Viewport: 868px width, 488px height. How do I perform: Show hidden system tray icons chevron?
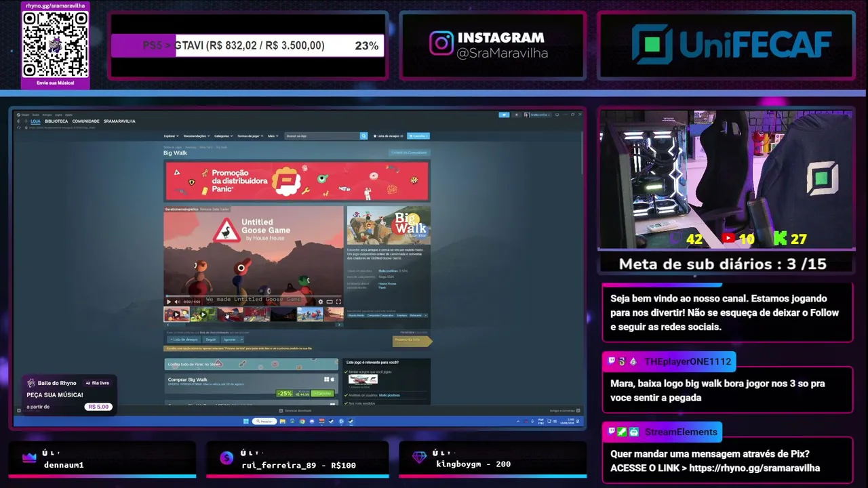click(519, 421)
